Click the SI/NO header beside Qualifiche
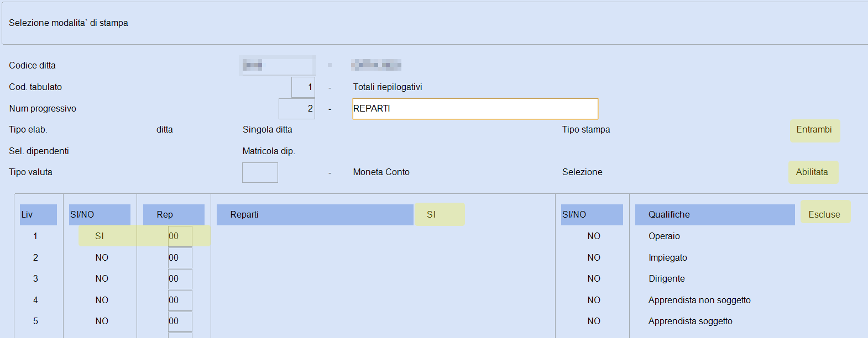This screenshot has height=338, width=868. click(x=592, y=215)
